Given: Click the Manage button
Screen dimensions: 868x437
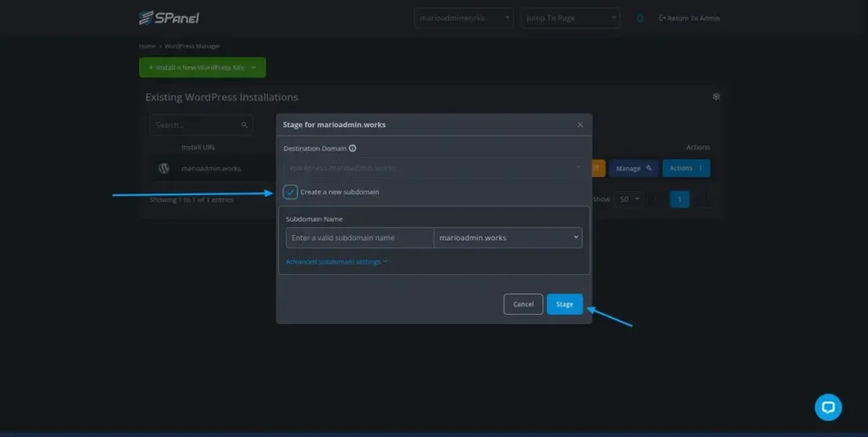Looking at the screenshot, I should tap(634, 168).
